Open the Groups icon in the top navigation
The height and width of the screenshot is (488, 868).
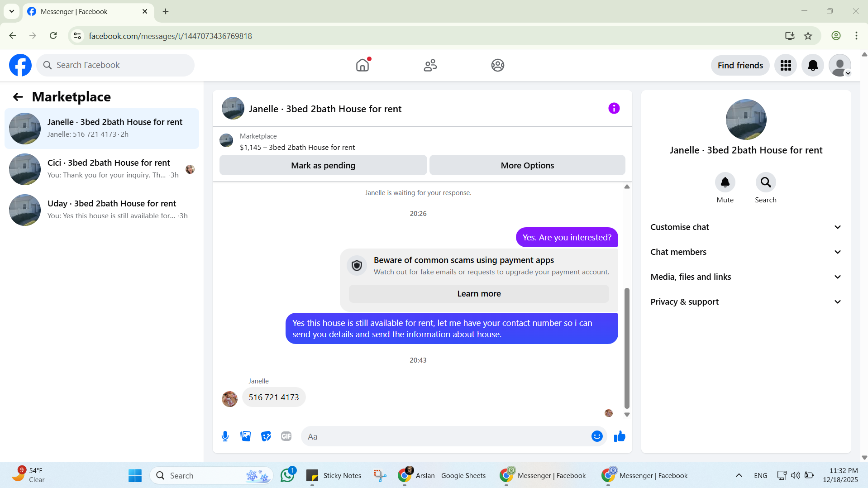(x=498, y=65)
